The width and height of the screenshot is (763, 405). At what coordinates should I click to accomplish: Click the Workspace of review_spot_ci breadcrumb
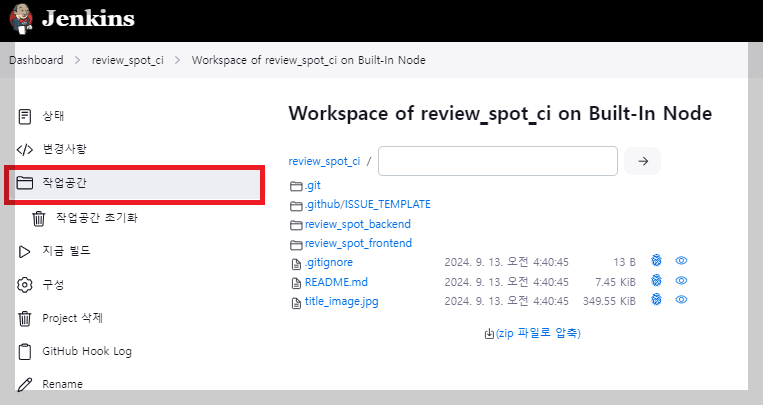point(309,60)
